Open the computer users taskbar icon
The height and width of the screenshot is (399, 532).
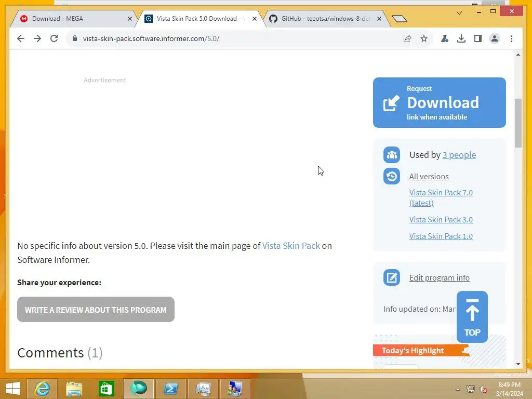click(235, 389)
